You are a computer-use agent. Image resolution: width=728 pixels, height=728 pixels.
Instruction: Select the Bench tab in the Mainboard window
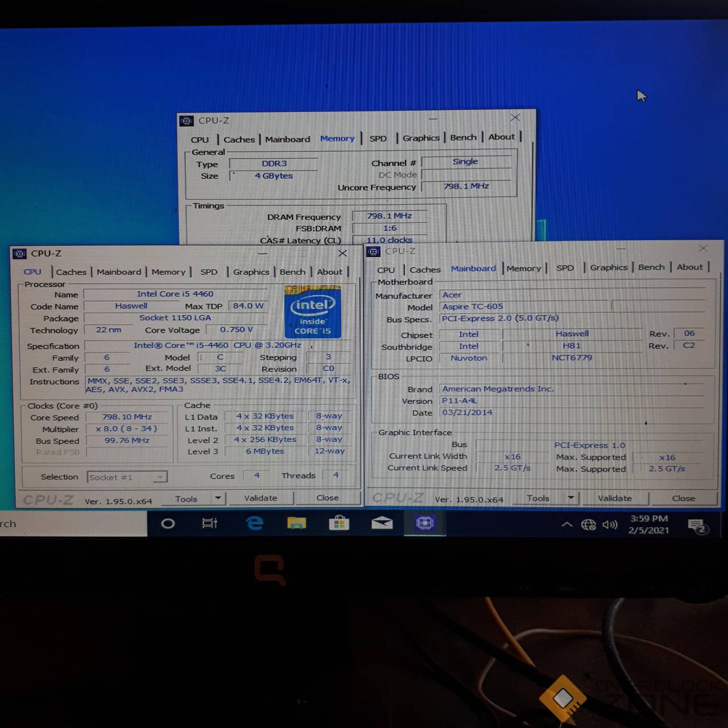coord(651,267)
